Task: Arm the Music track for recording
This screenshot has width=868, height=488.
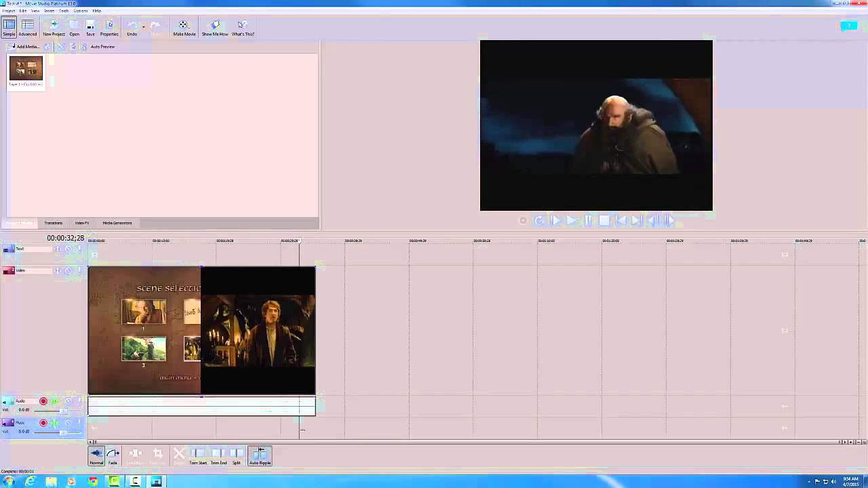Action: [x=43, y=423]
